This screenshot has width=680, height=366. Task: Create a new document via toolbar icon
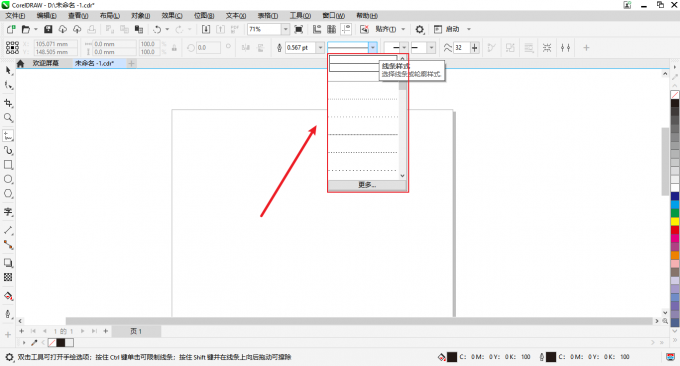[11, 29]
